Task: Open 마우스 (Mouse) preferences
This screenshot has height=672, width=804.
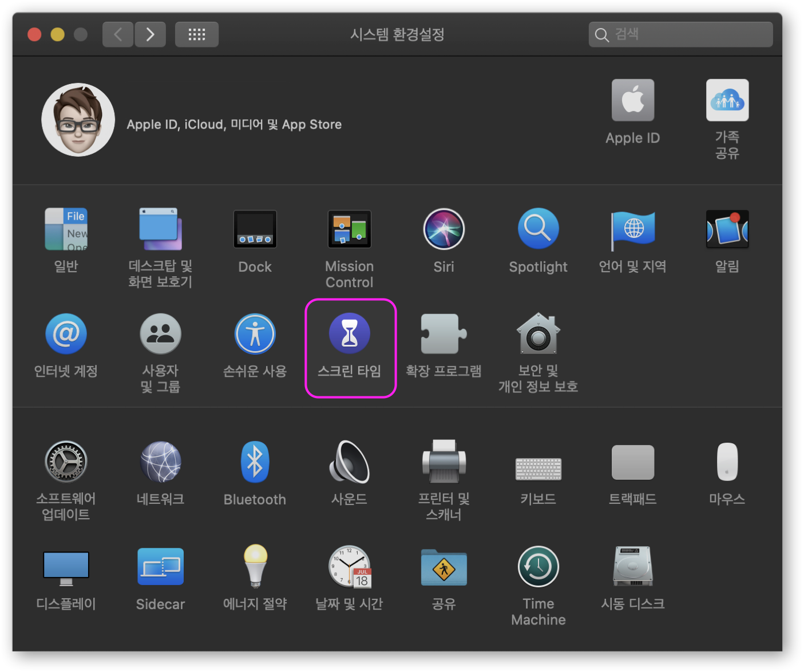Action: click(727, 462)
